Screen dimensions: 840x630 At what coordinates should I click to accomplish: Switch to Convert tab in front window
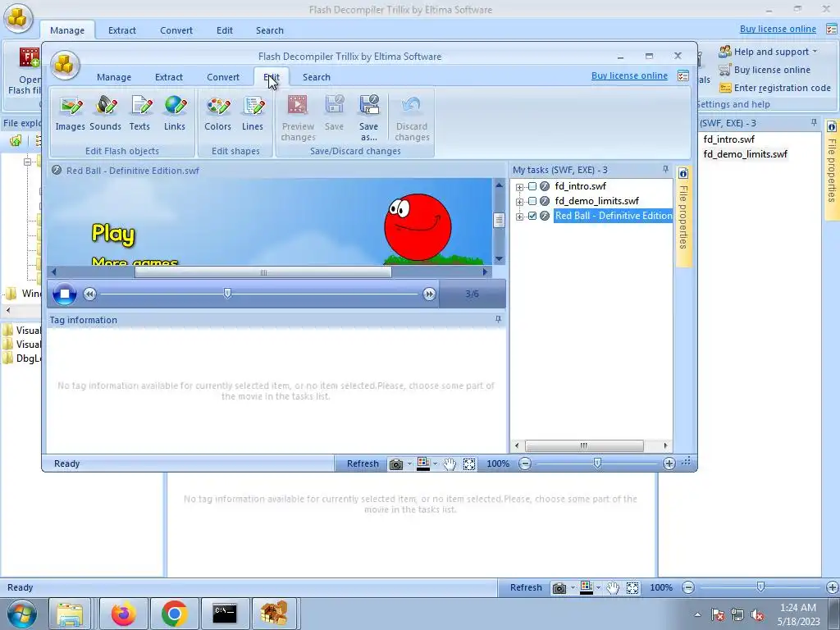click(223, 77)
